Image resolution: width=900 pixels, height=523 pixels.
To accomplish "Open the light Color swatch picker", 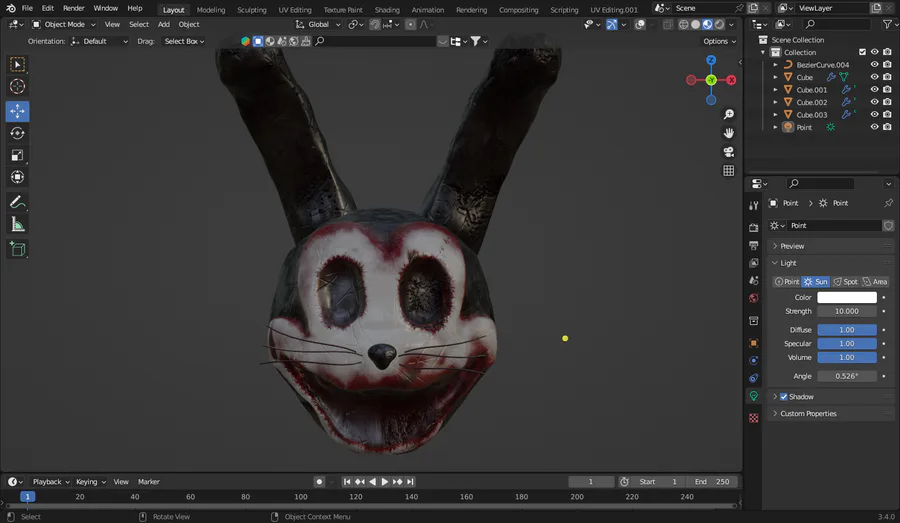I will point(847,297).
